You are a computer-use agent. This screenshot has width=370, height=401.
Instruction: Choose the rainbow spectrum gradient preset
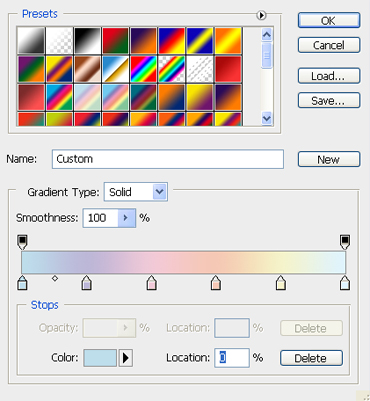pyautogui.click(x=144, y=69)
